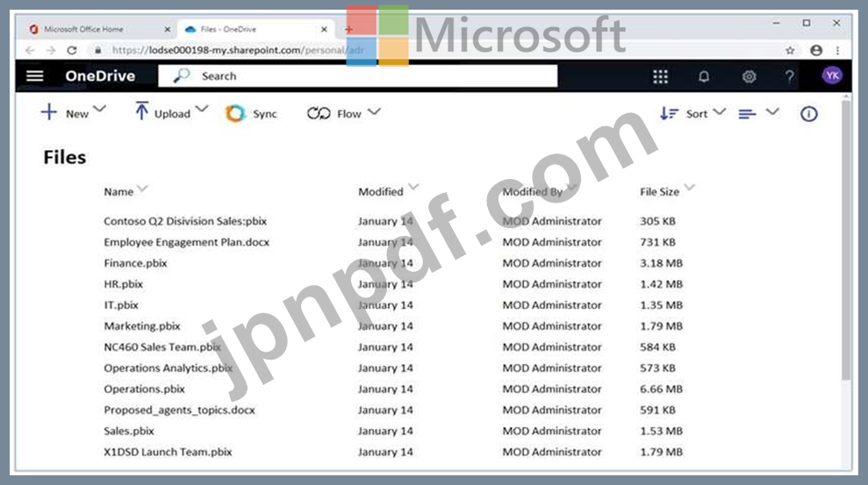Click the New plus icon
868x485 pixels.
49,112
